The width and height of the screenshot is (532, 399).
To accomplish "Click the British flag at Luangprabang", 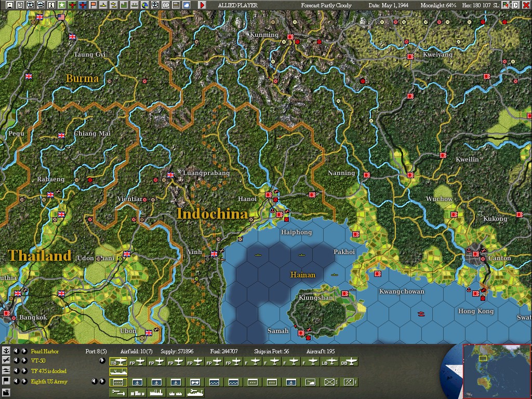I will 170,175.
